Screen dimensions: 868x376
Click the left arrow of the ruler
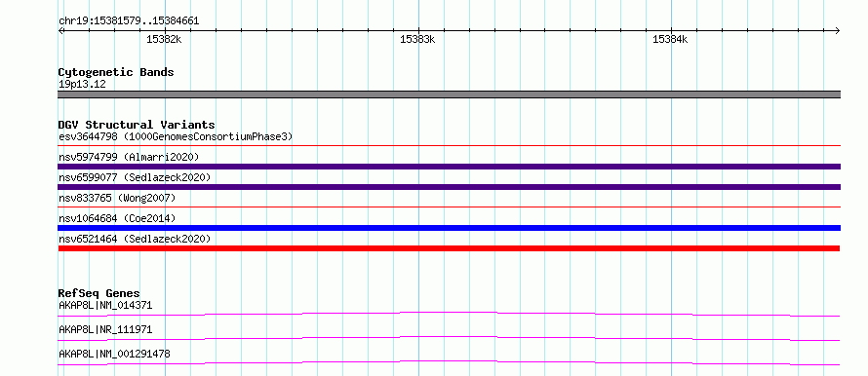(60, 30)
